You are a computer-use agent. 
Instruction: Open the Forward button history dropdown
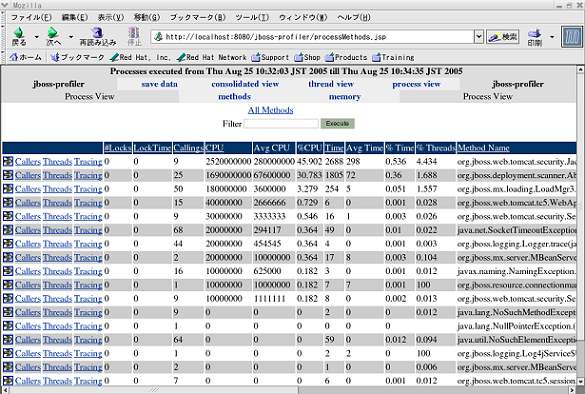71,37
